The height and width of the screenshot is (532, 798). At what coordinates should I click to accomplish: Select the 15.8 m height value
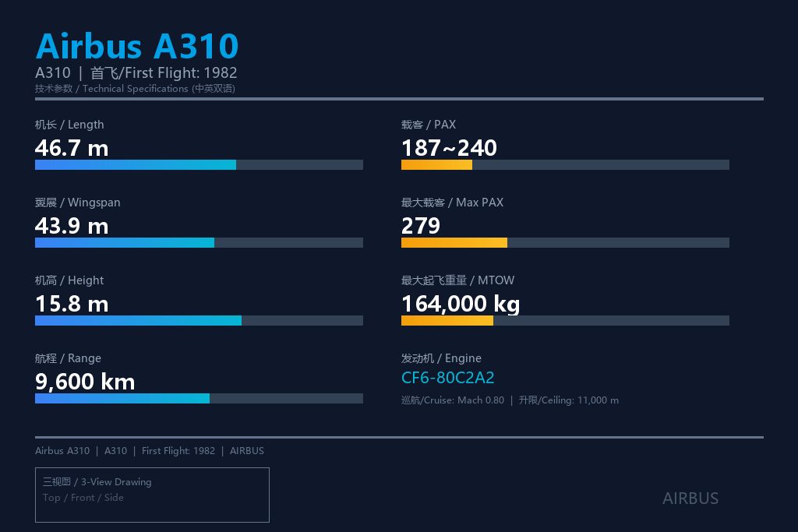click(72, 304)
